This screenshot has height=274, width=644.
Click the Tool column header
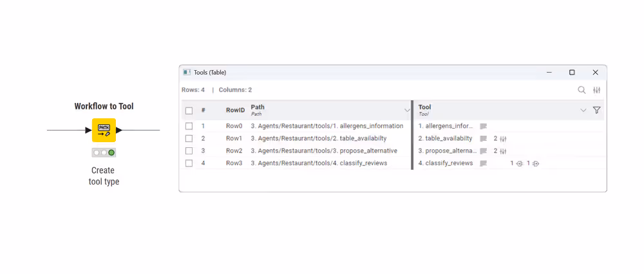pos(424,110)
